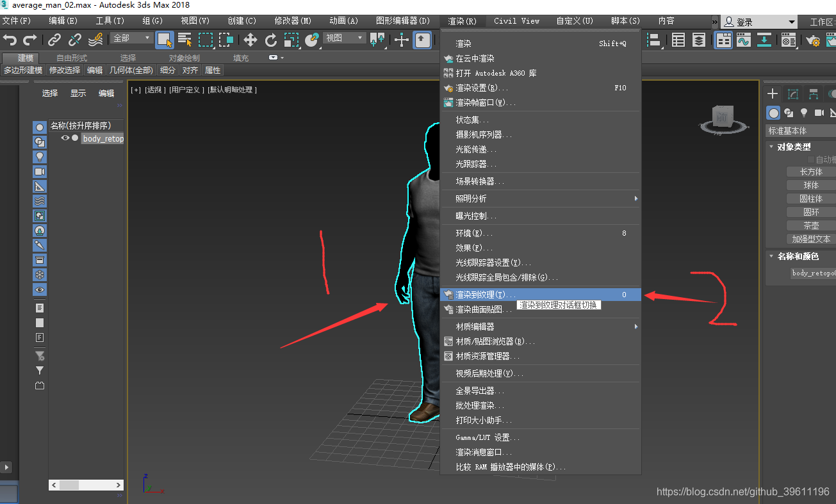836x504 pixels.
Task: Toggle the Keyboard Shortcut Override icon
Action: point(422,40)
